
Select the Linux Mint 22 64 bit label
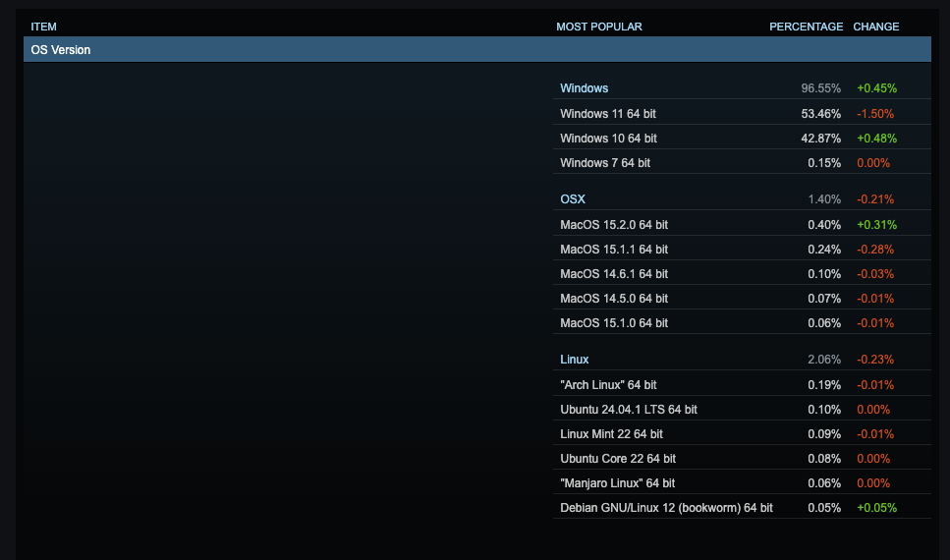[x=611, y=434]
